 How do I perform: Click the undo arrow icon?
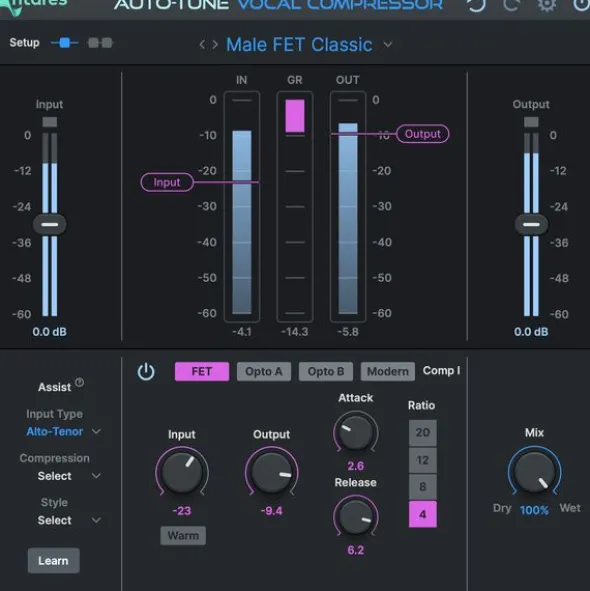pos(476,5)
